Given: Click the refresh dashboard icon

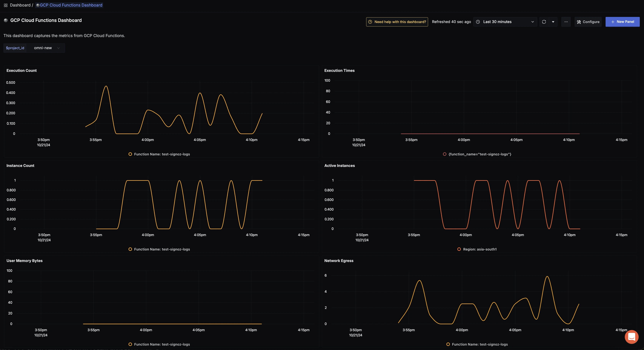Looking at the screenshot, I should click(544, 22).
